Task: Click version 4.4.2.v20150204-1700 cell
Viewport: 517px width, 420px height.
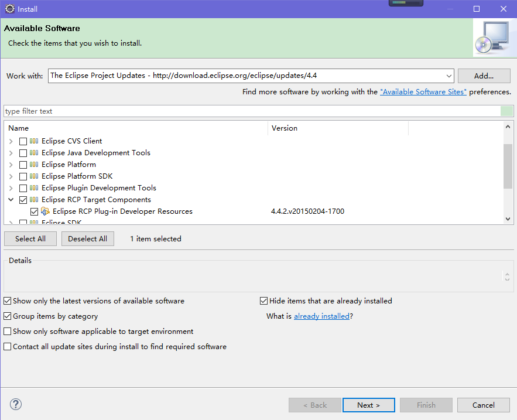Action: point(307,211)
